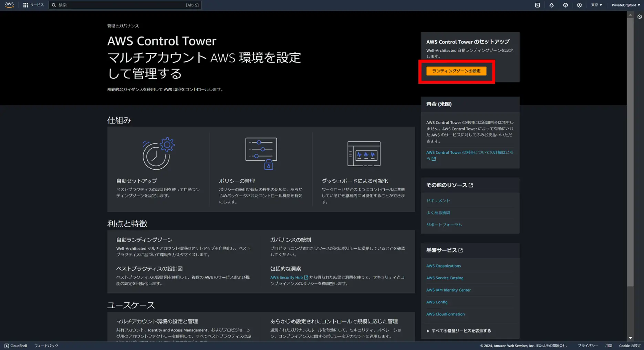The width and height of the screenshot is (644, 350).
Task: Select the ガバナンスの統制 heading
Action: [x=290, y=240]
